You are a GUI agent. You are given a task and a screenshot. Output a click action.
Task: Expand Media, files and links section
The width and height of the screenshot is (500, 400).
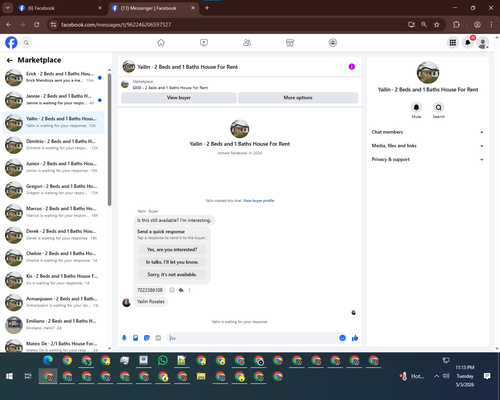(x=428, y=146)
